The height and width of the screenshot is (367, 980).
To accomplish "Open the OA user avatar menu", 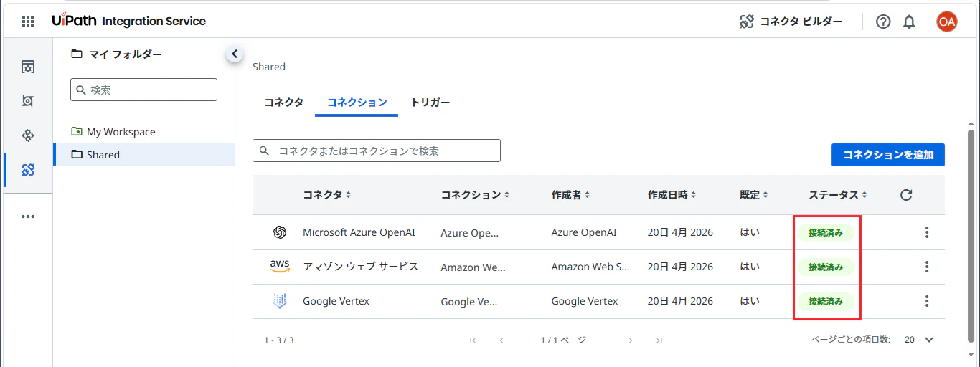I will tap(947, 22).
